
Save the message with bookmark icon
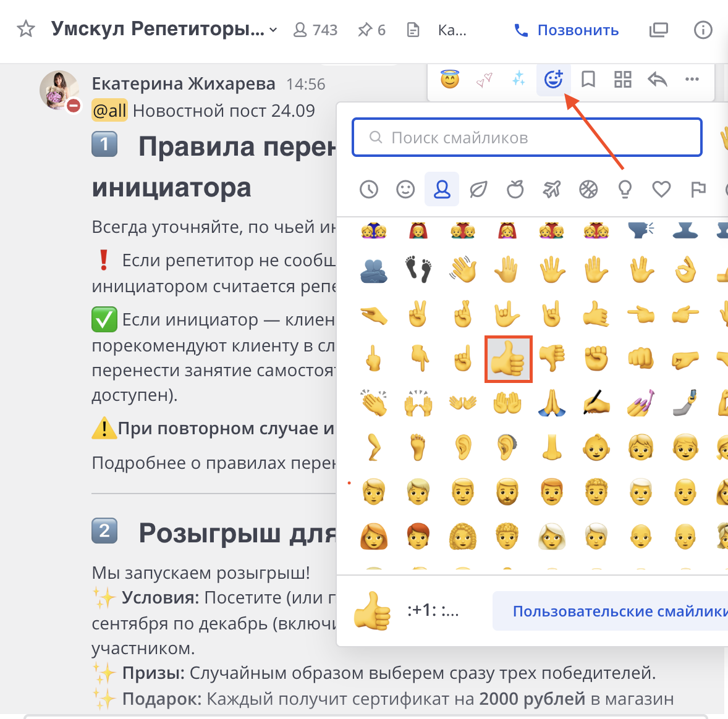588,79
